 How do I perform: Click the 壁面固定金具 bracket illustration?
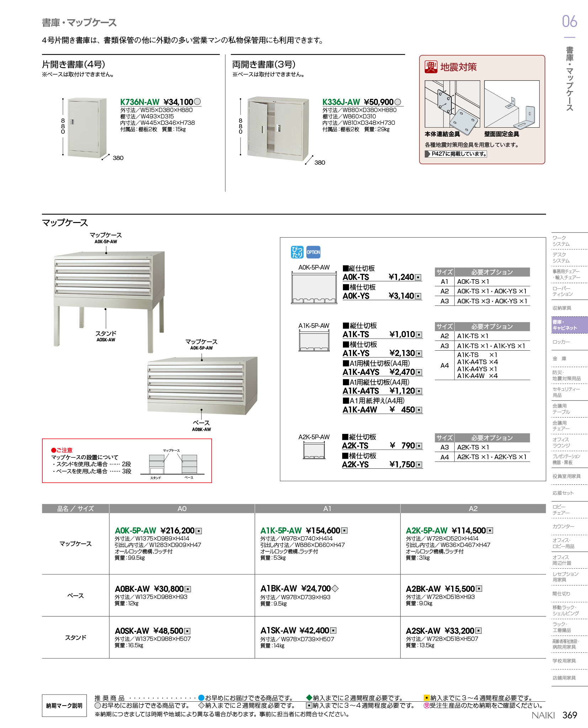[x=512, y=105]
